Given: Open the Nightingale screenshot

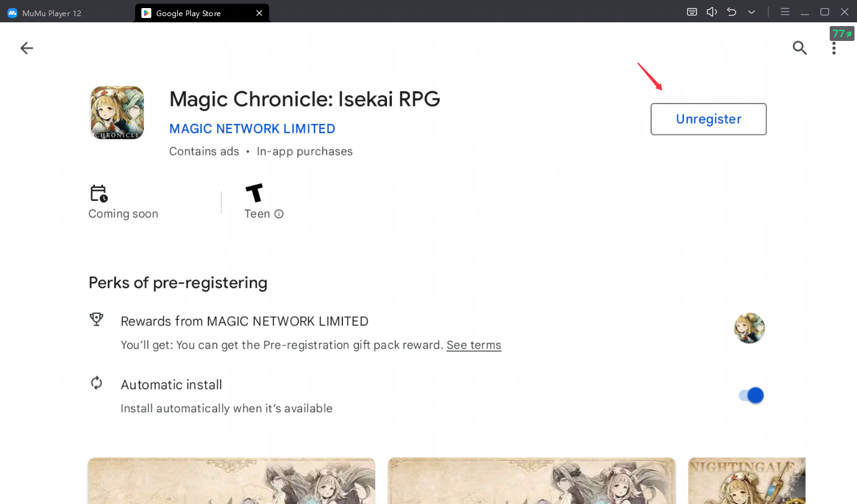Looking at the screenshot, I should (x=747, y=480).
